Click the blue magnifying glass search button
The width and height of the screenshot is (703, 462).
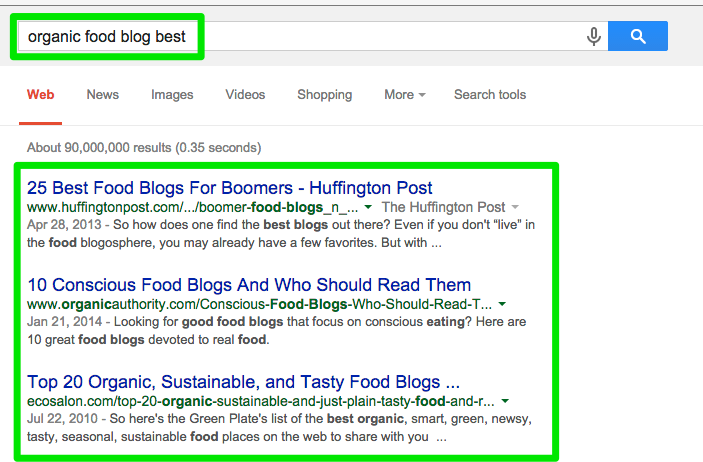coord(638,36)
